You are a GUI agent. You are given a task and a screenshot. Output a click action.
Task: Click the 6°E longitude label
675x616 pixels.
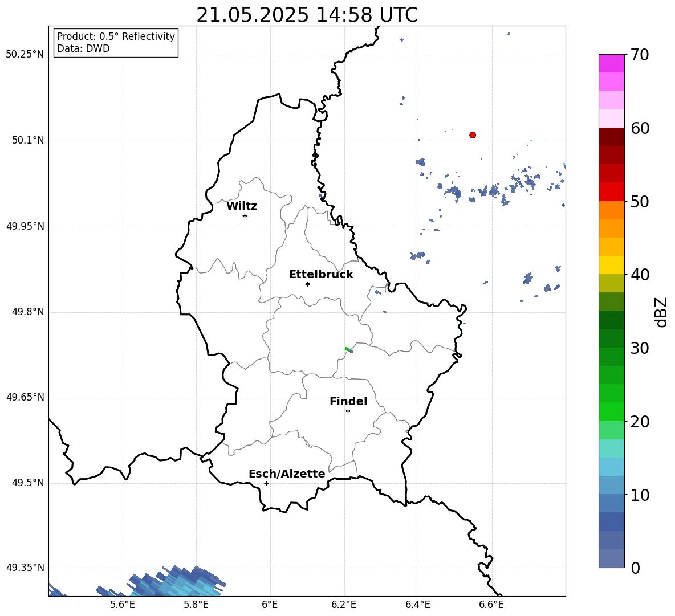(270, 605)
